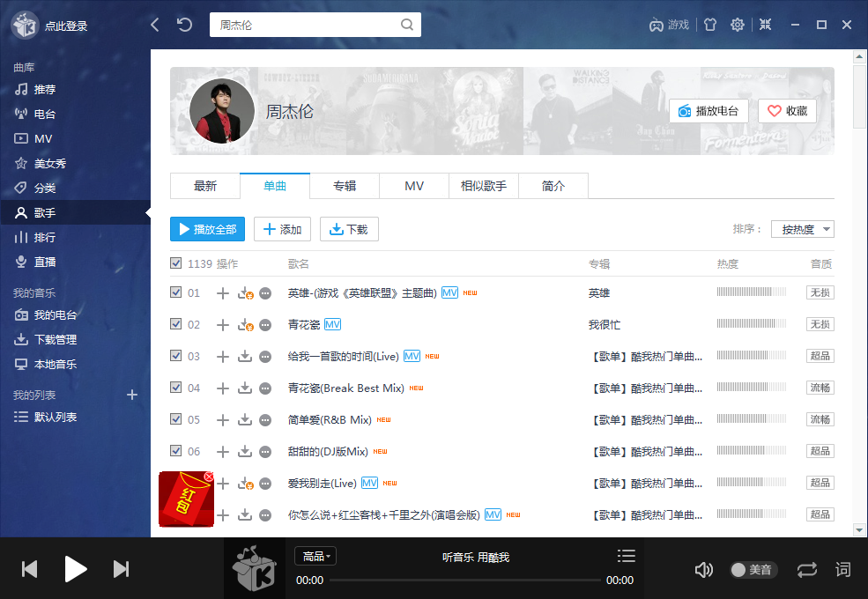Switch to the 专辑 tab
868x599 pixels.
point(345,186)
